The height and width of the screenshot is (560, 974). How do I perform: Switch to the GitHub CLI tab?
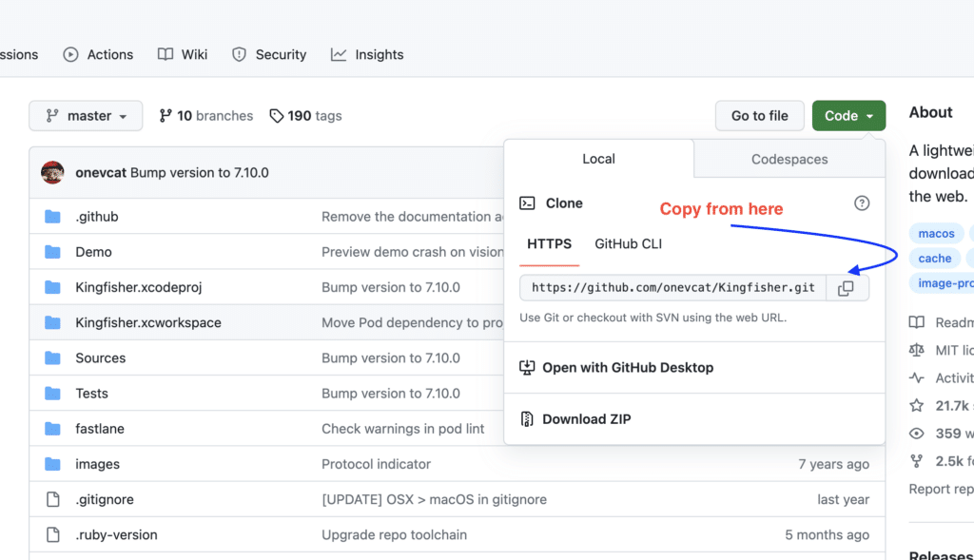[x=628, y=243]
